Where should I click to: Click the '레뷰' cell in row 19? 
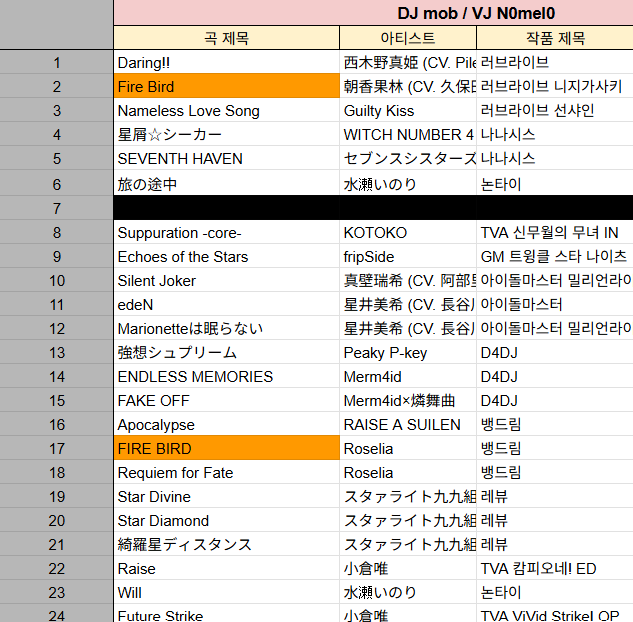(x=555, y=496)
